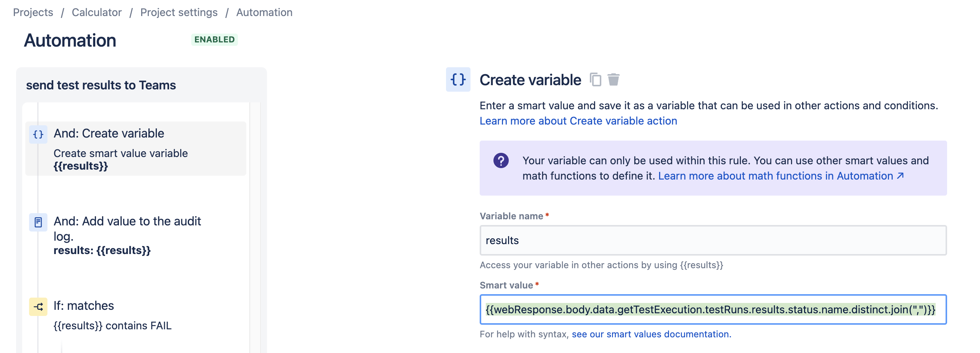Go to Calculator project breadcrumb

pos(97,12)
